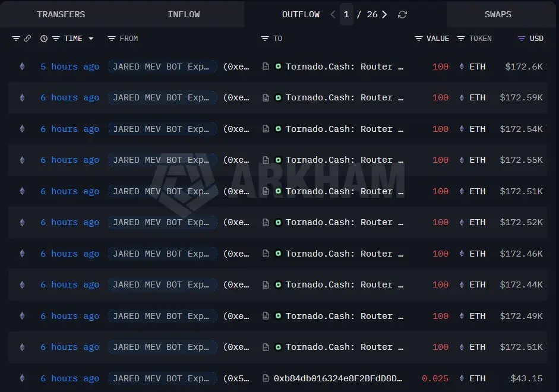
Task: Click the $43.15 USD value
Action: [526, 378]
